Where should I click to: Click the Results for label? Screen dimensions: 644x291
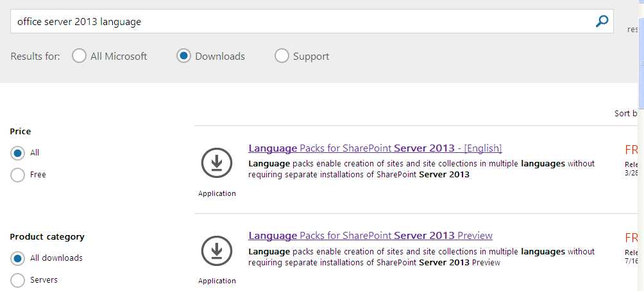coord(35,57)
